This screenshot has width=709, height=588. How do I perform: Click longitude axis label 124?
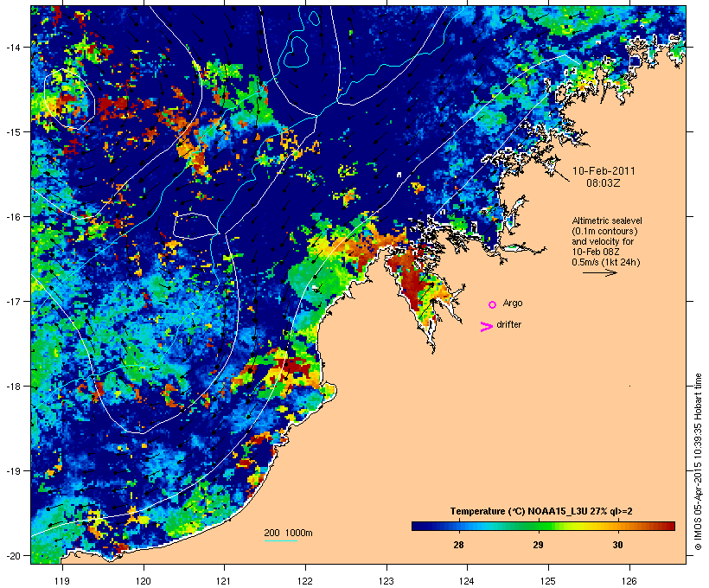(467, 581)
